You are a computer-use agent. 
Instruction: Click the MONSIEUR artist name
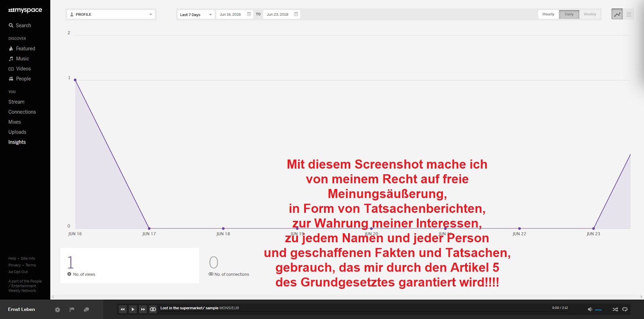(229, 308)
